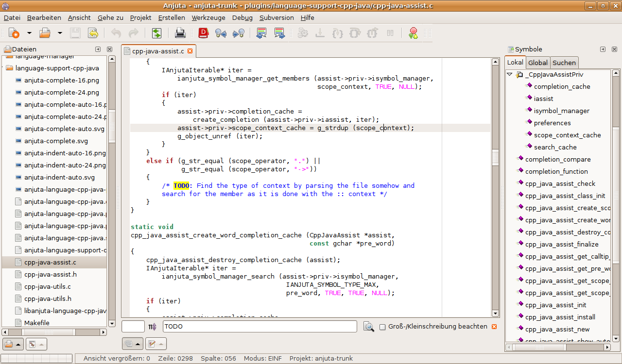Click the code editor vertical scrollbar thumb
The height and width of the screenshot is (364, 622).
(x=495, y=157)
